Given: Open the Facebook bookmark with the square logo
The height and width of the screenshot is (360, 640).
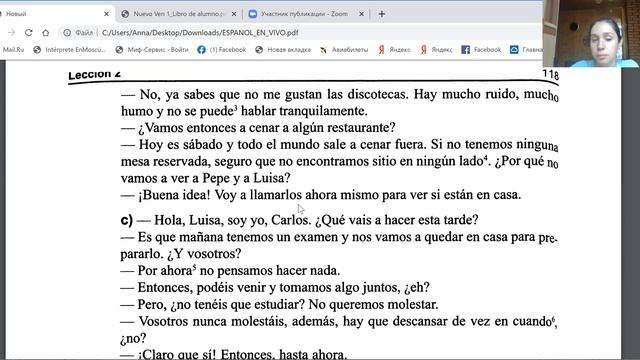Looking at the screenshot, I should pos(481,49).
